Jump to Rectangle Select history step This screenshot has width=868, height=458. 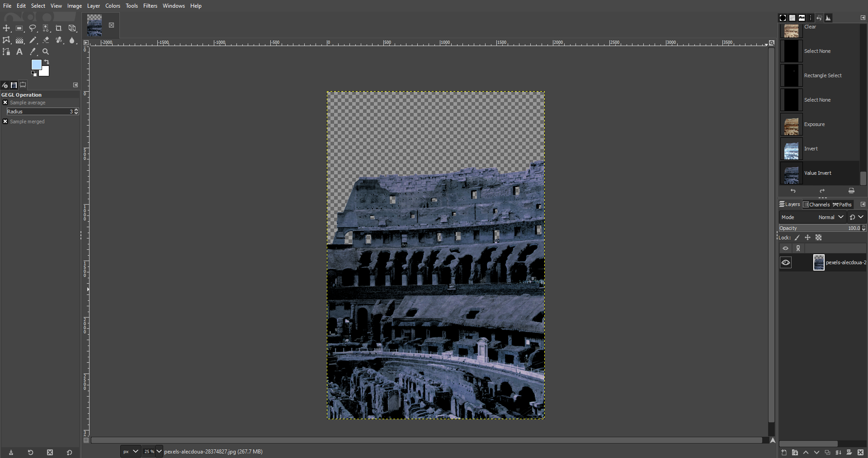(x=819, y=75)
